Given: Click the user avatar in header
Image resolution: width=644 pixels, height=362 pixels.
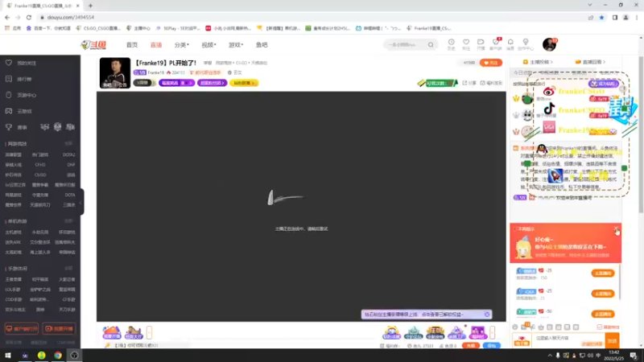Looking at the screenshot, I should [x=549, y=44].
